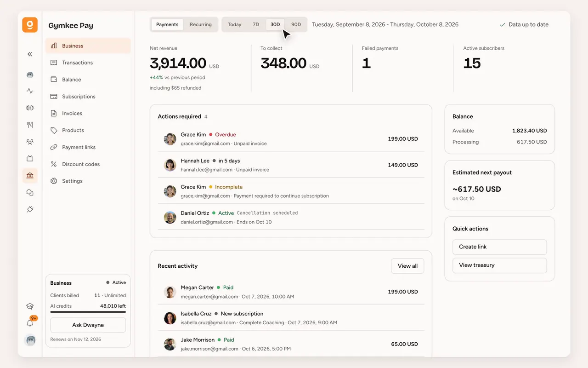Open Transactions in the sidebar menu

pyautogui.click(x=88, y=63)
